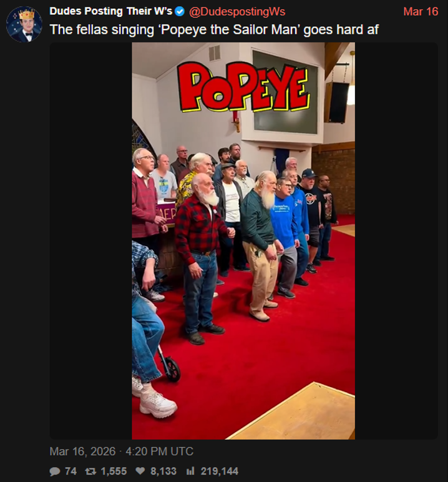448x482 pixels.
Task: Click the red POPEYE logo overlay
Action: coord(243,87)
